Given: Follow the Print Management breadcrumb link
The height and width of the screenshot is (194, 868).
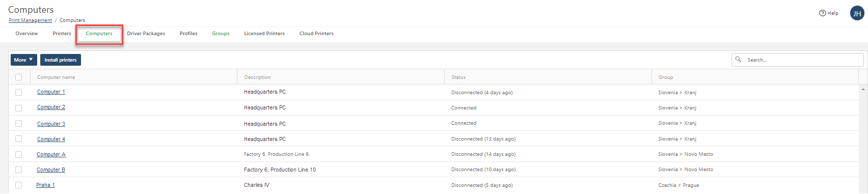Looking at the screenshot, I should pyautogui.click(x=30, y=20).
